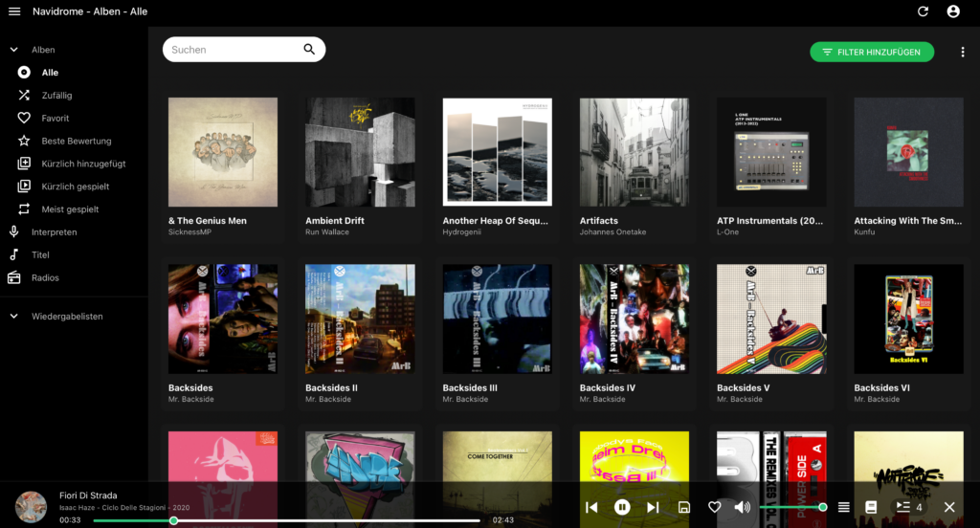Open the Mr. Backside artist link under Backsides V
This screenshot has height=528, width=980.
point(739,399)
